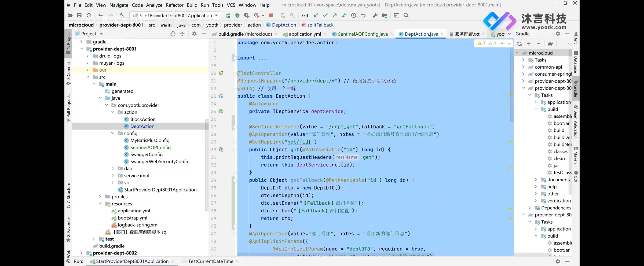Expand the druid-logs folder
This screenshot has height=266, width=644.
[87, 56]
